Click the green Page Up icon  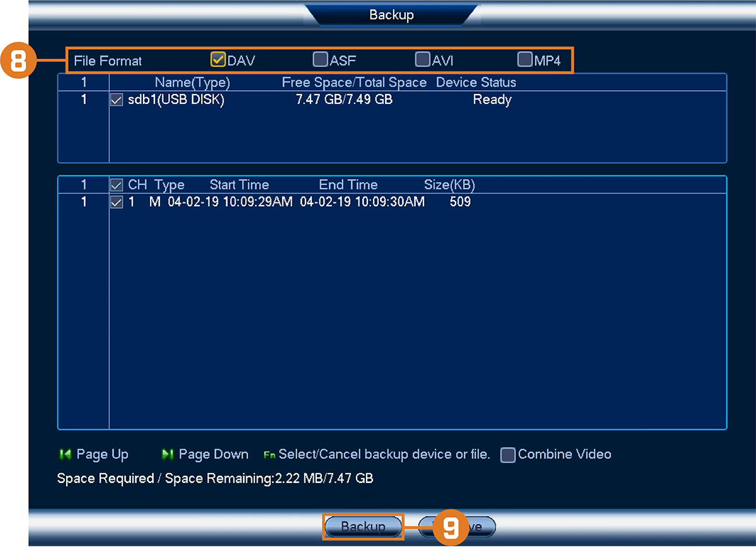coord(65,454)
